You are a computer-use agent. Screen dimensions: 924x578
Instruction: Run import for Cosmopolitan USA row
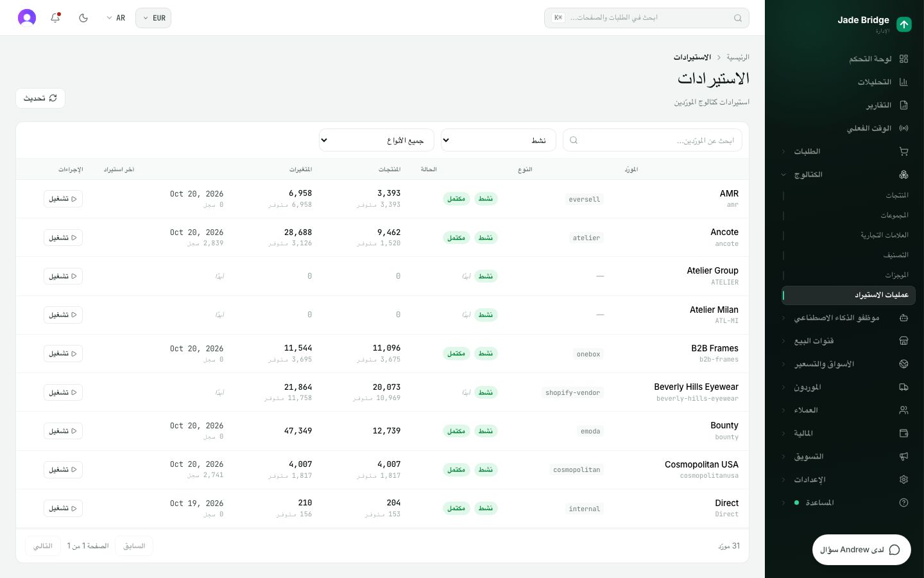tap(63, 469)
